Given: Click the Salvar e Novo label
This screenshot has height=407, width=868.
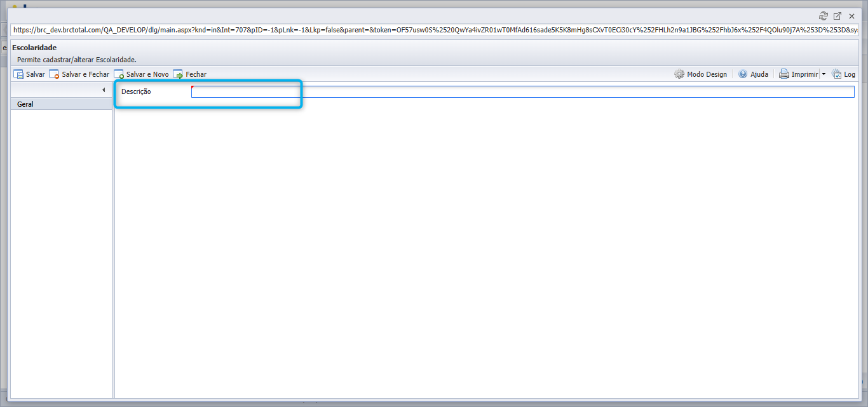Looking at the screenshot, I should tap(148, 74).
